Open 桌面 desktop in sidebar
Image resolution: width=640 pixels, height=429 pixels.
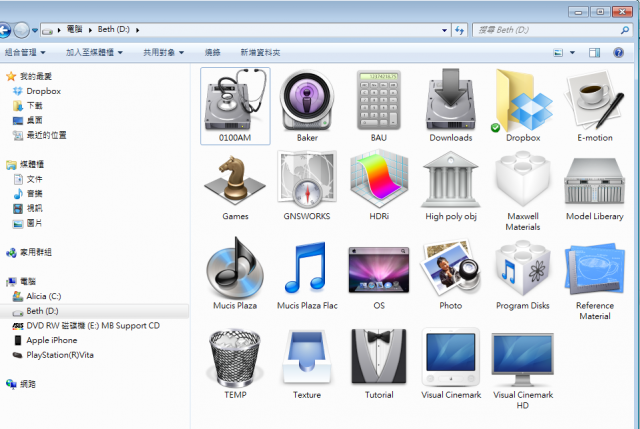(28, 120)
